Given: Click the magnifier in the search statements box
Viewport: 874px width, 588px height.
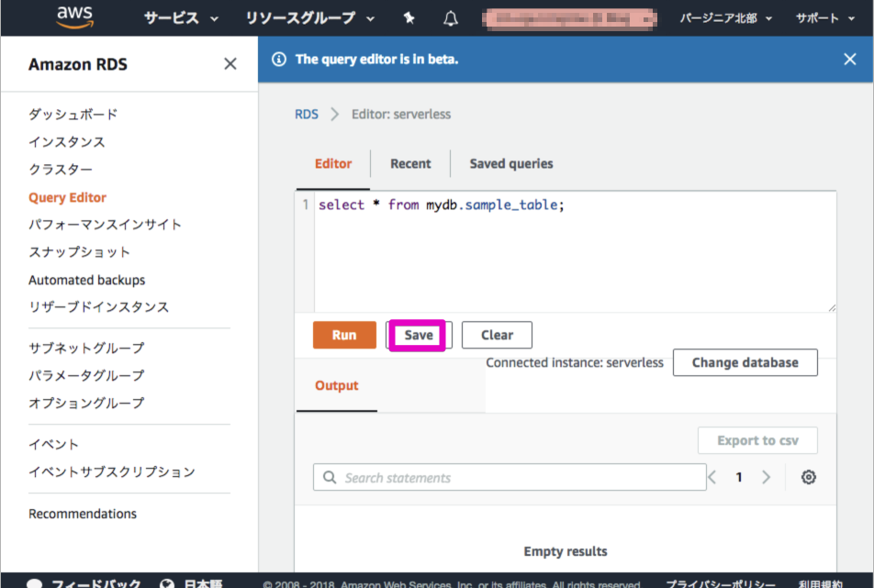Looking at the screenshot, I should point(330,477).
